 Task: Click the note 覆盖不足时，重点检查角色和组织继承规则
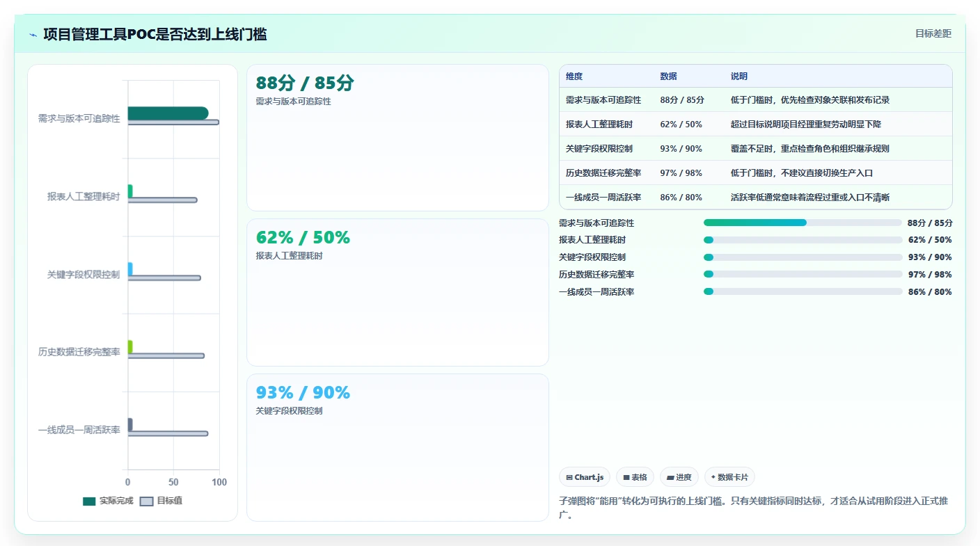click(x=810, y=149)
